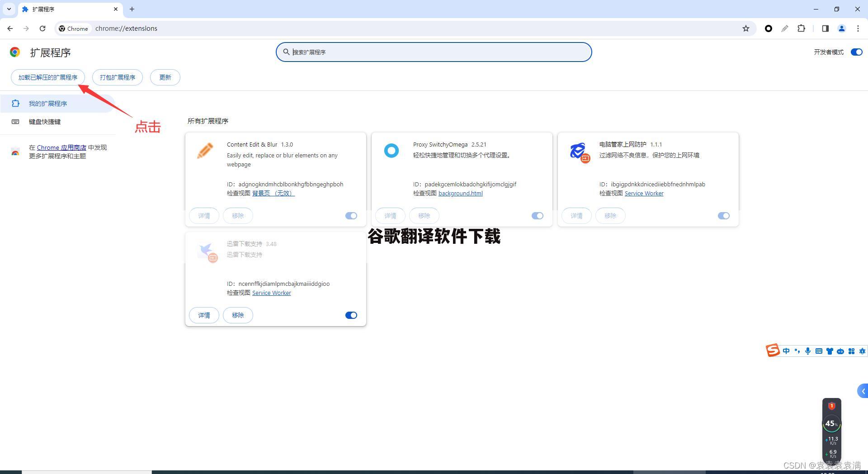This screenshot has width=868, height=474.
Task: Open the Chrome 应用商店 link
Action: click(61, 147)
